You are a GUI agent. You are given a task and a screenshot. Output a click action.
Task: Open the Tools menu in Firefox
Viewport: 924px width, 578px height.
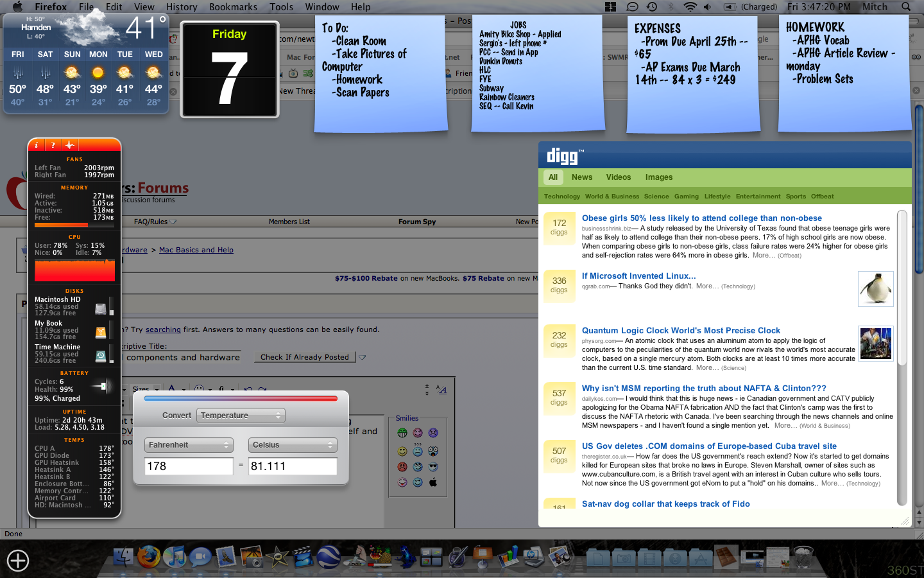coord(281,6)
